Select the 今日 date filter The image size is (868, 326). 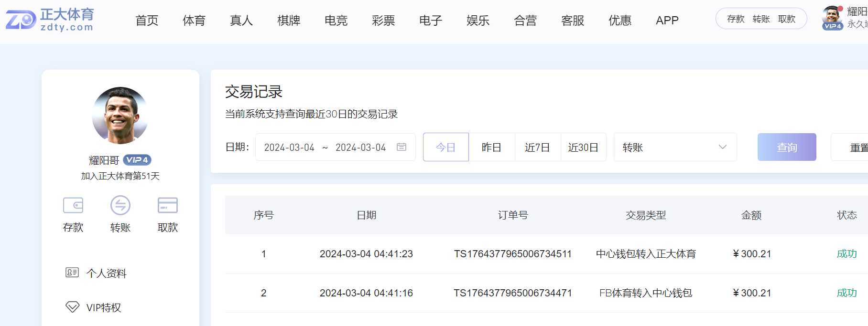[445, 147]
